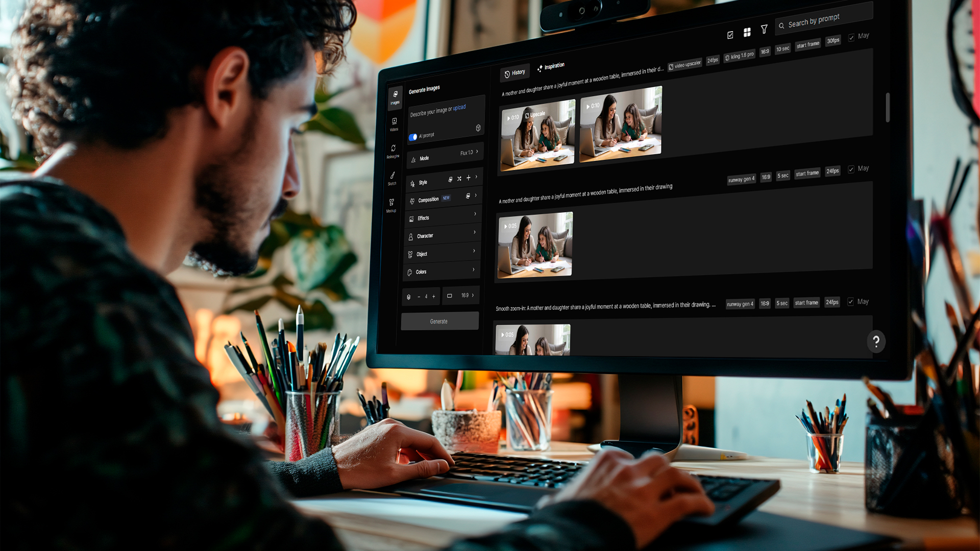Image resolution: width=980 pixels, height=551 pixels.
Task: Click the shuffle icon in Style row
Action: [x=459, y=179]
